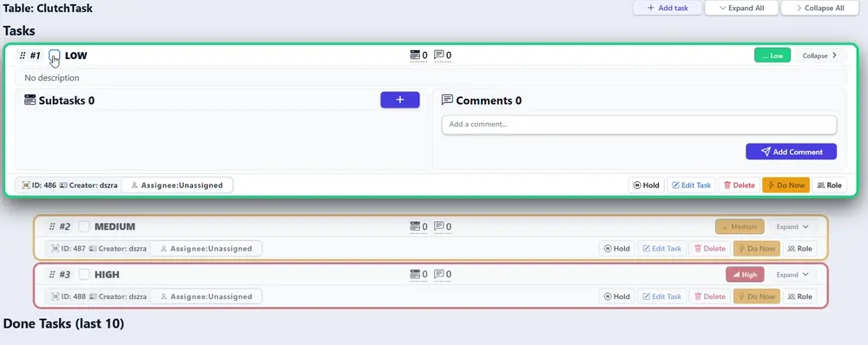Image resolution: width=868 pixels, height=345 pixels.
Task: Expand the HIGH task card
Action: [x=792, y=275]
